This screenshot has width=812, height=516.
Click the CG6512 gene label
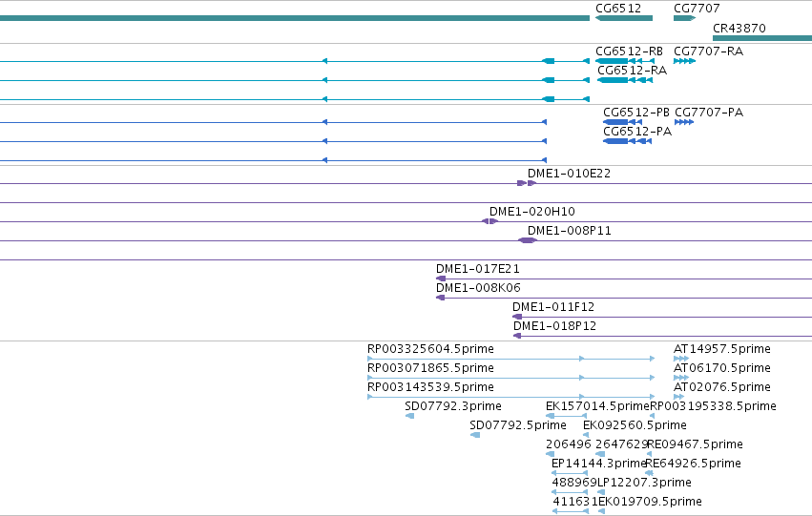coord(618,9)
